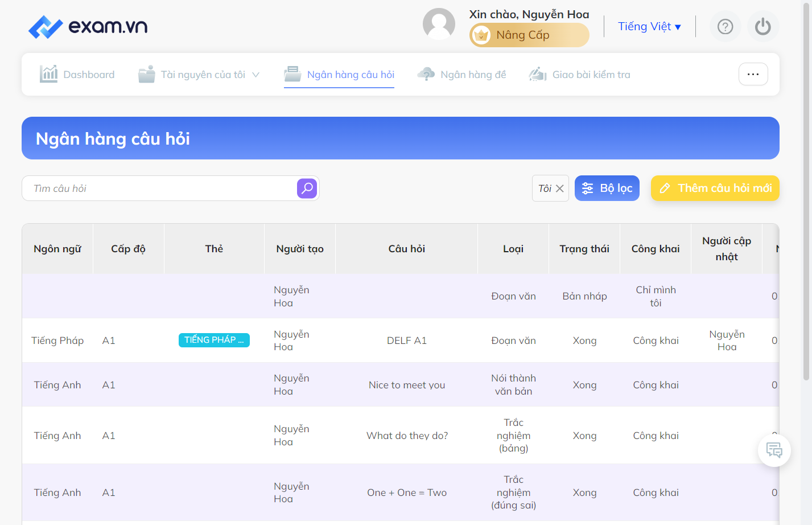Screen dimensions: 812x525
Task: Click the 'Người cập nhật' column header
Action: tap(727, 249)
